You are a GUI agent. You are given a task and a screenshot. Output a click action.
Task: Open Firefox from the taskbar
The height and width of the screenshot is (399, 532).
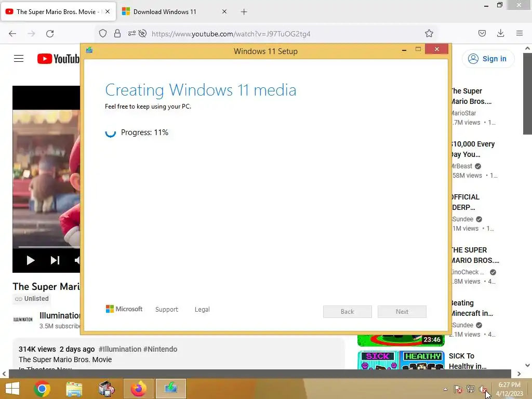click(x=138, y=389)
